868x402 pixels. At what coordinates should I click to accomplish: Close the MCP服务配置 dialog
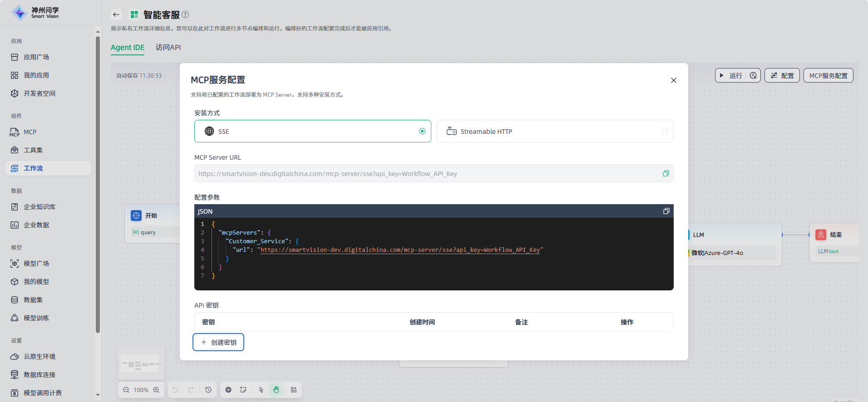(673, 80)
